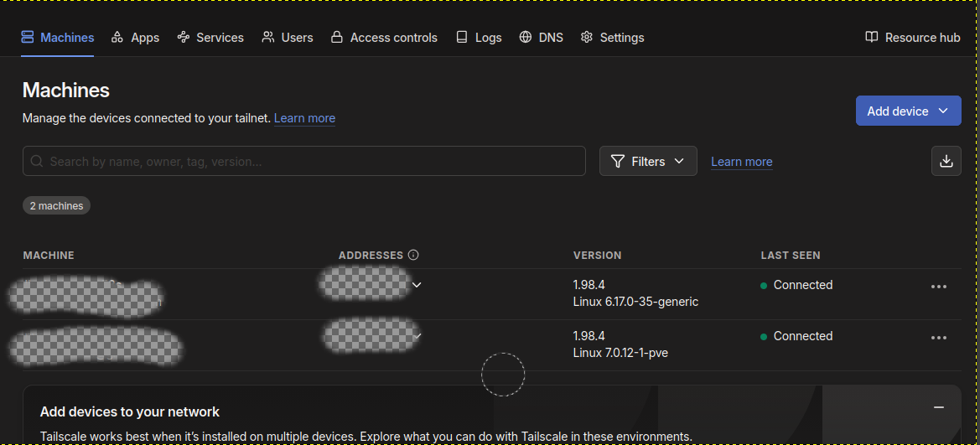Open options menu for the 6.17.0-35-generic machine
This screenshot has width=980, height=445.
939,287
